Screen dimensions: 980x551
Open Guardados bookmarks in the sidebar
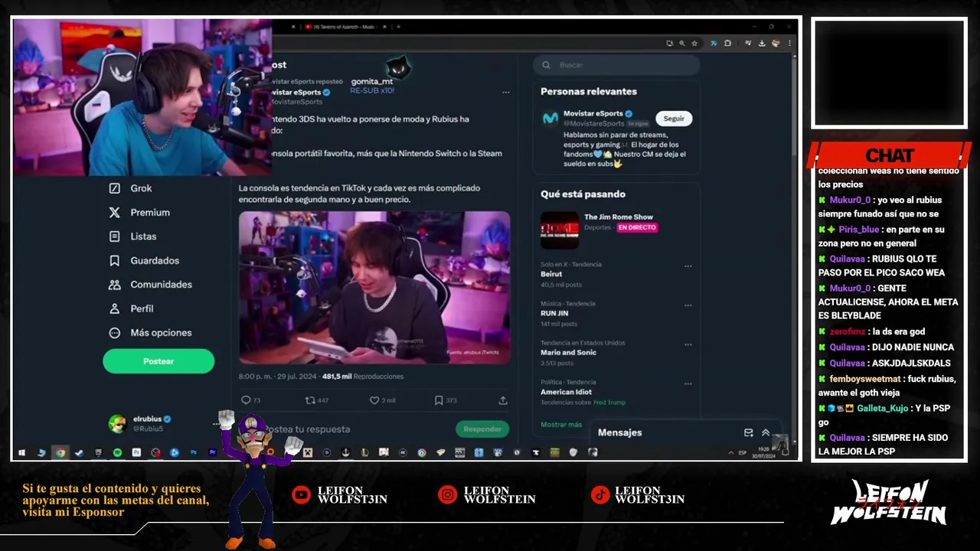tap(144, 260)
